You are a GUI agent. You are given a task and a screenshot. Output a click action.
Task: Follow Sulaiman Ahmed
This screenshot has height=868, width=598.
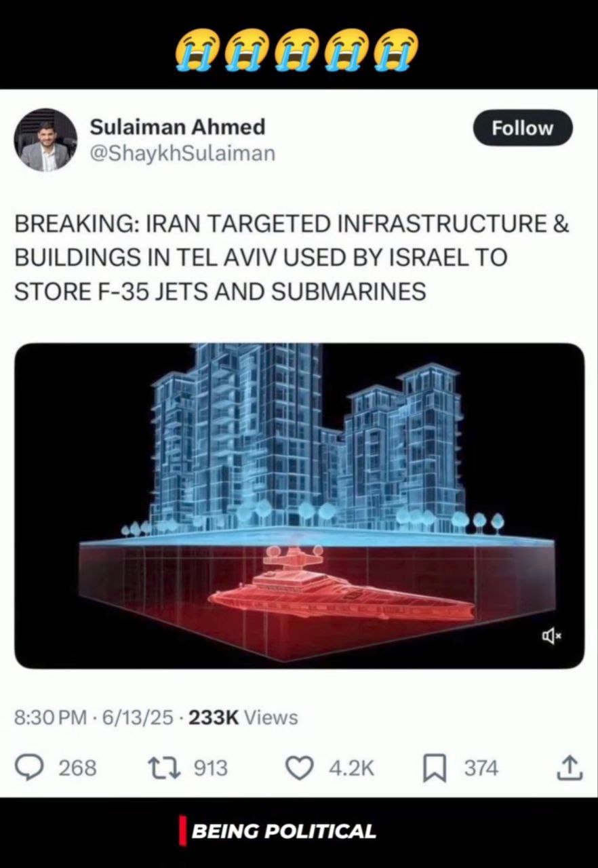522,127
